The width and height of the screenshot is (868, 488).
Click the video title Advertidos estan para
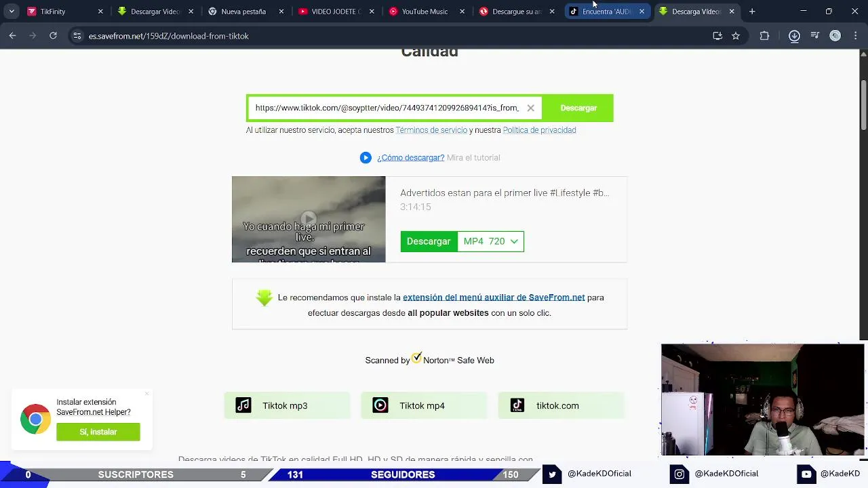[505, 192]
